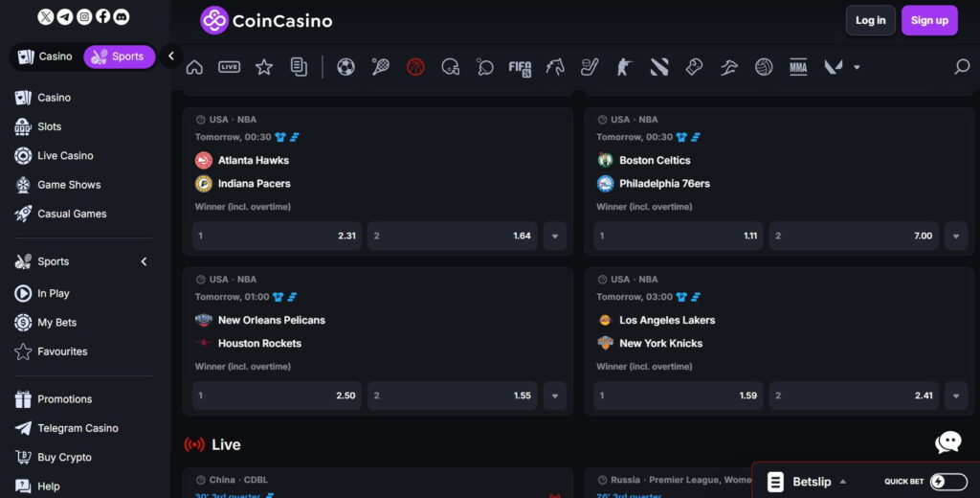Screen dimensions: 980x498
Task: Open the Instagram social link
Action: pos(84,17)
